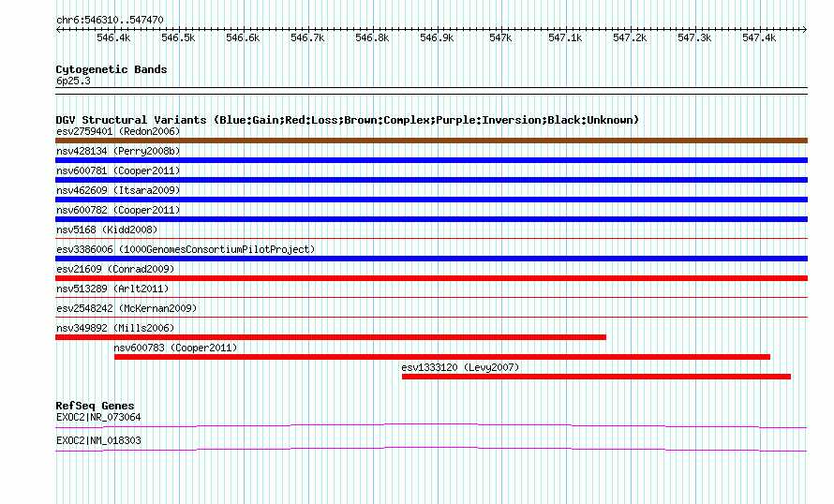The image size is (834, 504).
Task: Open the nsv513289 (Arlt2011) label
Action: point(112,289)
